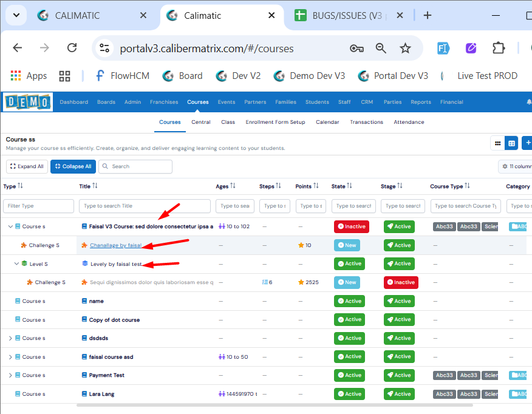Viewport: 532px width, 414px height.
Task: Sort table by Steps column
Action: point(279,186)
